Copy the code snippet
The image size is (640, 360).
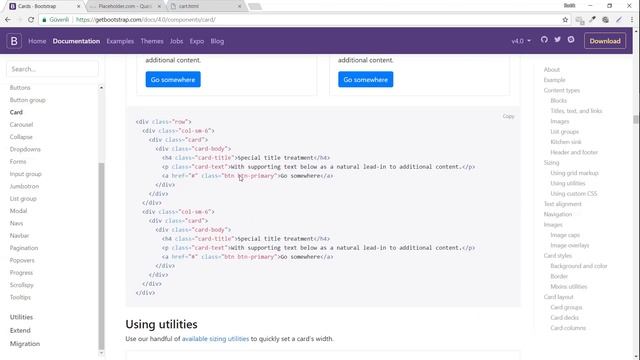(x=509, y=116)
